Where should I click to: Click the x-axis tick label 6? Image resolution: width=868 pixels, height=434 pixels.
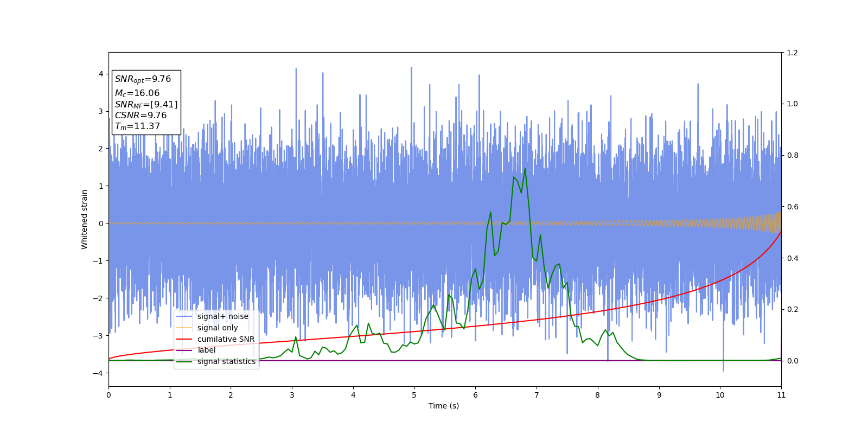tap(475, 395)
